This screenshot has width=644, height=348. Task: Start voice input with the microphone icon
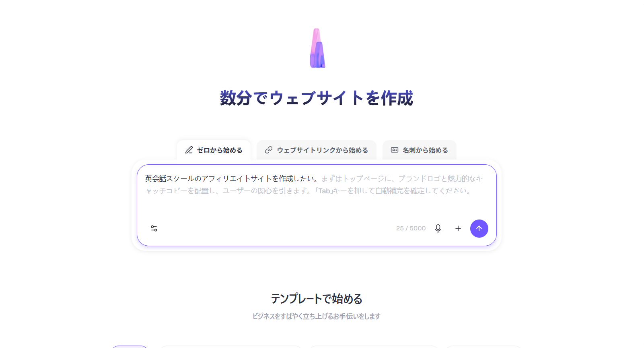(438, 228)
